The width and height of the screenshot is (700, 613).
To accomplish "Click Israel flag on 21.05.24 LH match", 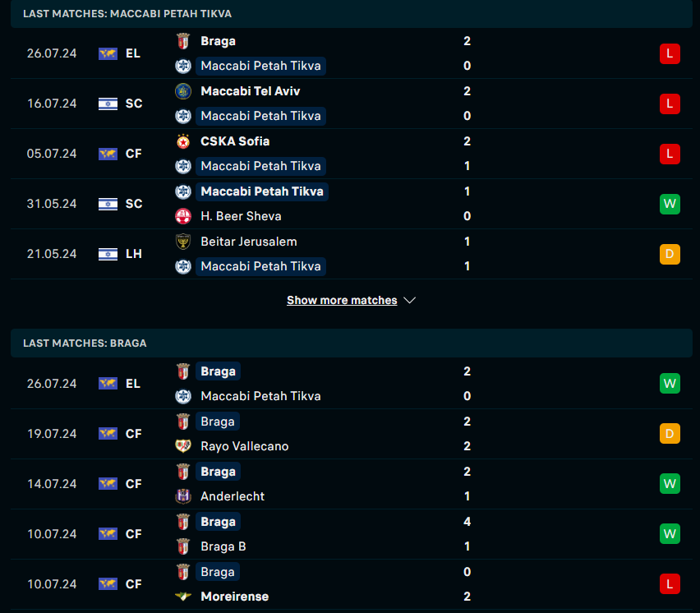I will pos(108,254).
